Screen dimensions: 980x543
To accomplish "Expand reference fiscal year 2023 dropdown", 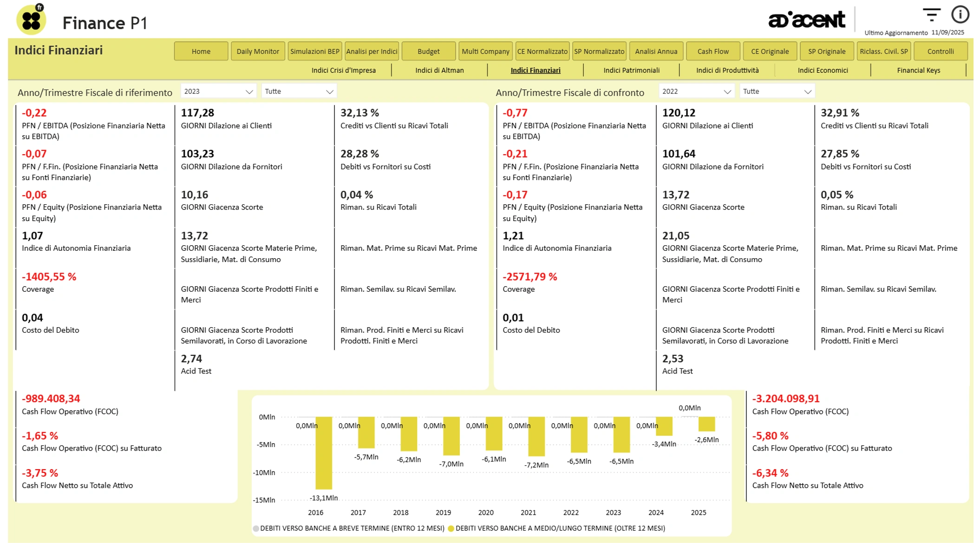I will (x=249, y=92).
